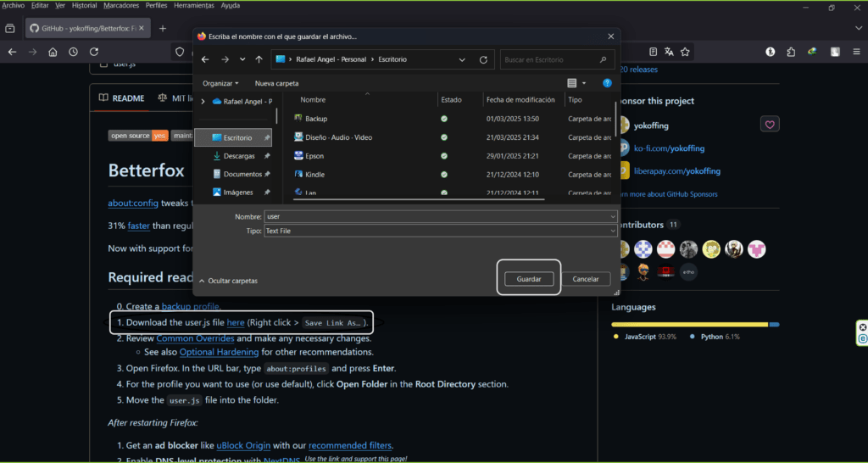Image resolution: width=868 pixels, height=463 pixels.
Task: Click the heart sponsor icon
Action: click(x=770, y=125)
